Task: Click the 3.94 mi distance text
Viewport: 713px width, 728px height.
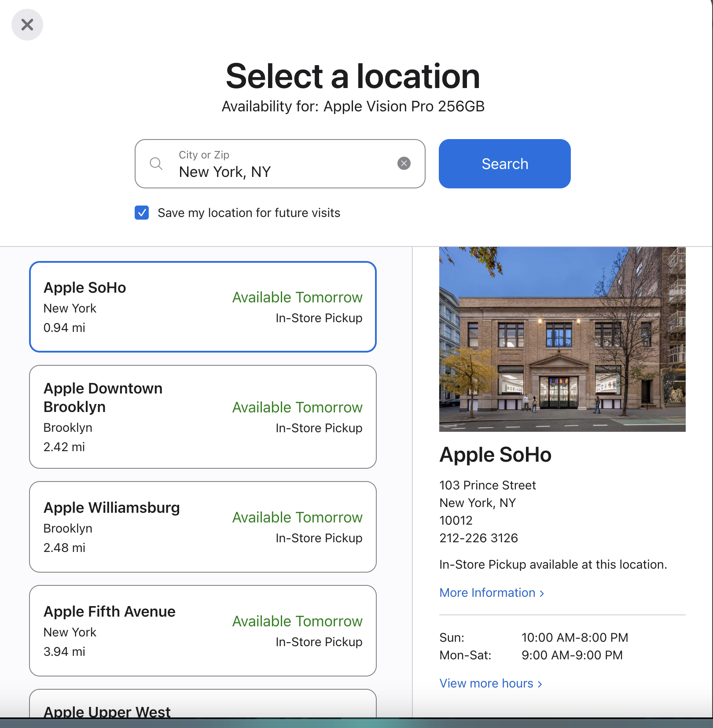Action: coord(64,651)
